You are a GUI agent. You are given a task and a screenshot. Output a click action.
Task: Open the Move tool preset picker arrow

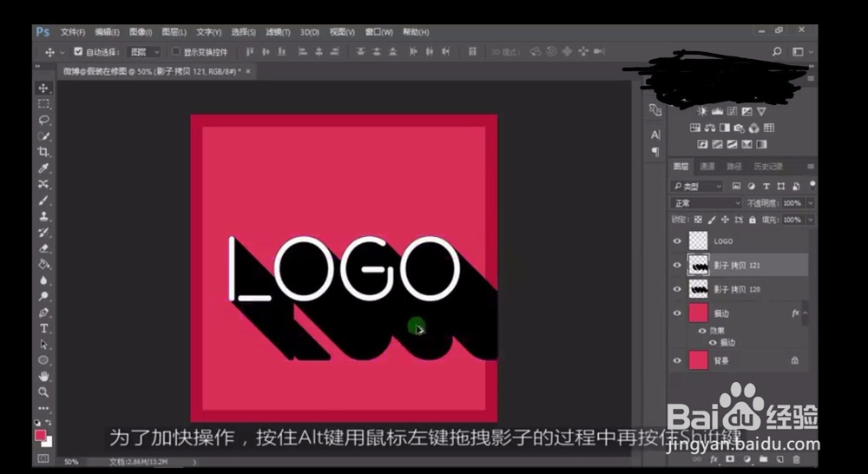(62, 52)
